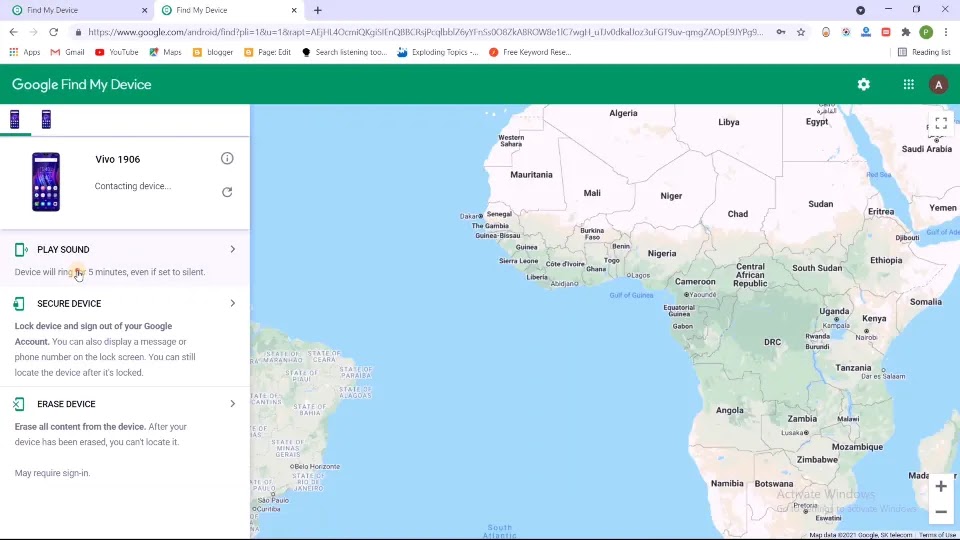Open the Reading list
Viewport: 960px width, 540px height.
point(924,52)
